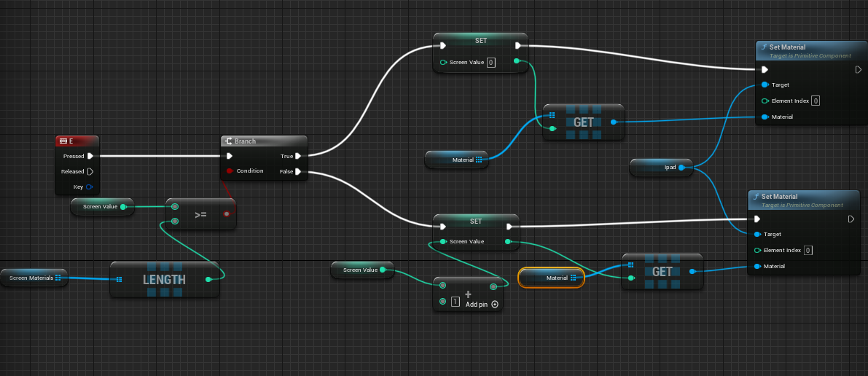Image resolution: width=868 pixels, height=376 pixels.
Task: Click the Key output pin on E node
Action: (x=89, y=187)
